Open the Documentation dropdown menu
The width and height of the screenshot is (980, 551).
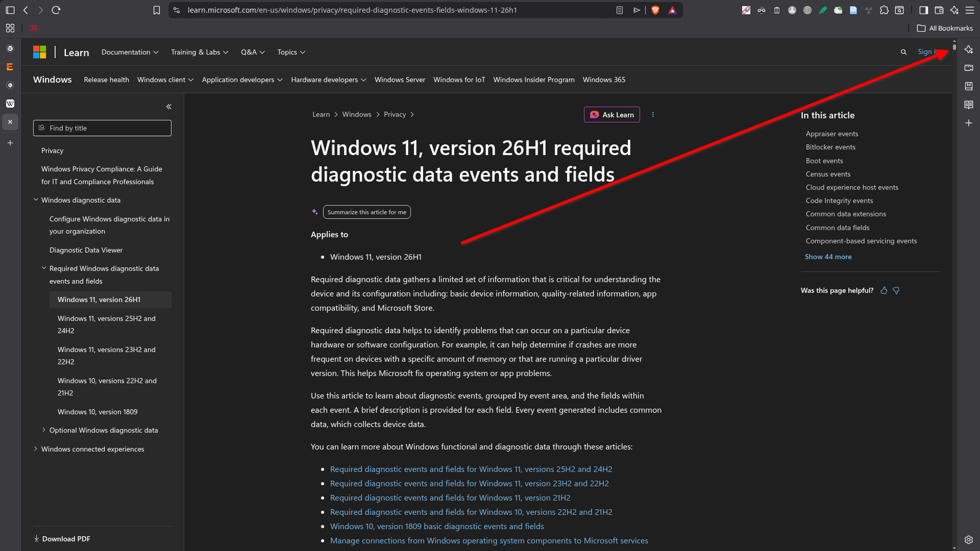[x=130, y=52]
